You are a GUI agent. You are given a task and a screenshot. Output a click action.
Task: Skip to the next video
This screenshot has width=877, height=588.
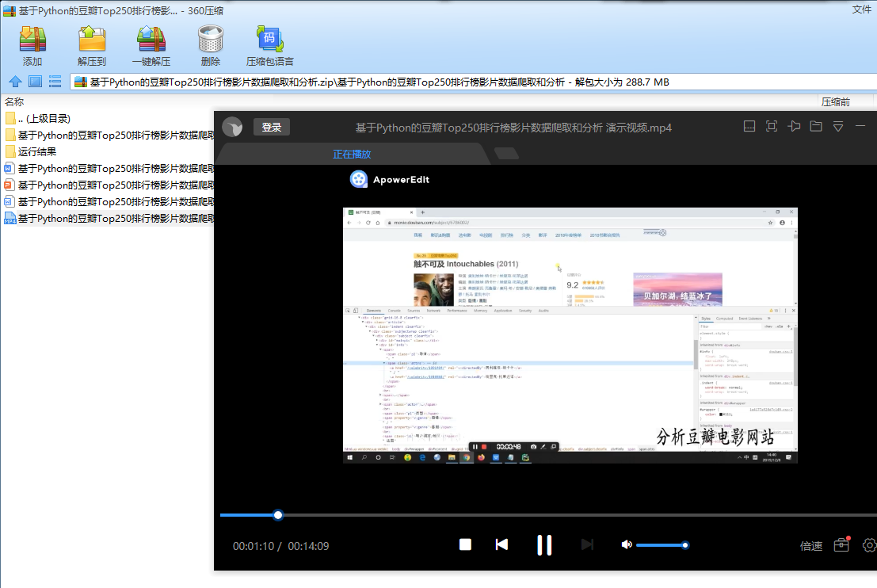coord(587,544)
